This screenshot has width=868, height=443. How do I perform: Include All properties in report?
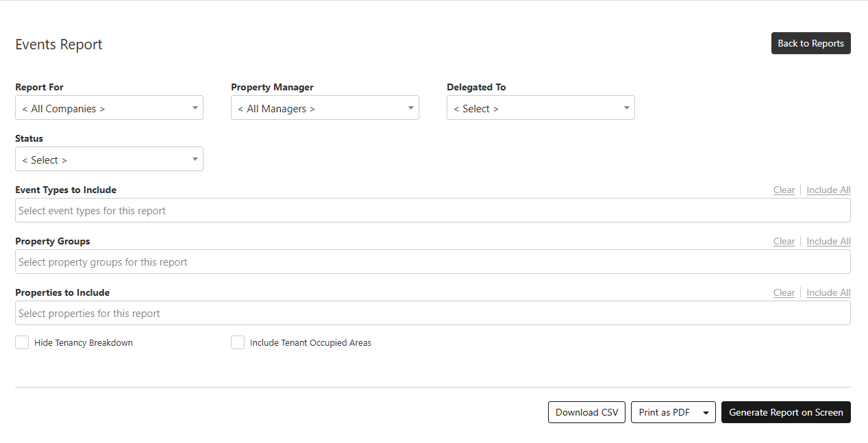click(x=828, y=293)
